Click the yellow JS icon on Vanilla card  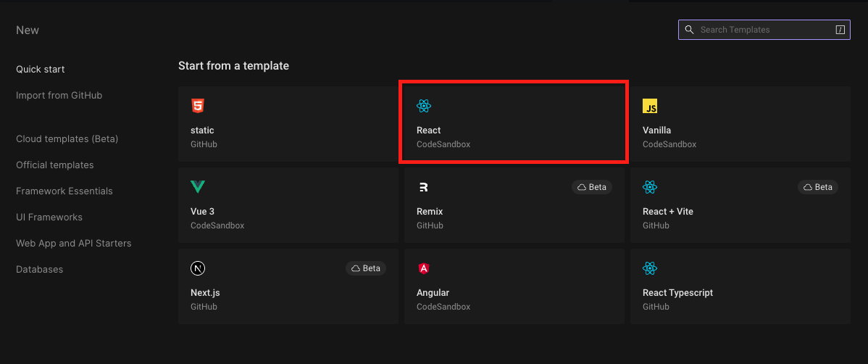pyautogui.click(x=650, y=106)
